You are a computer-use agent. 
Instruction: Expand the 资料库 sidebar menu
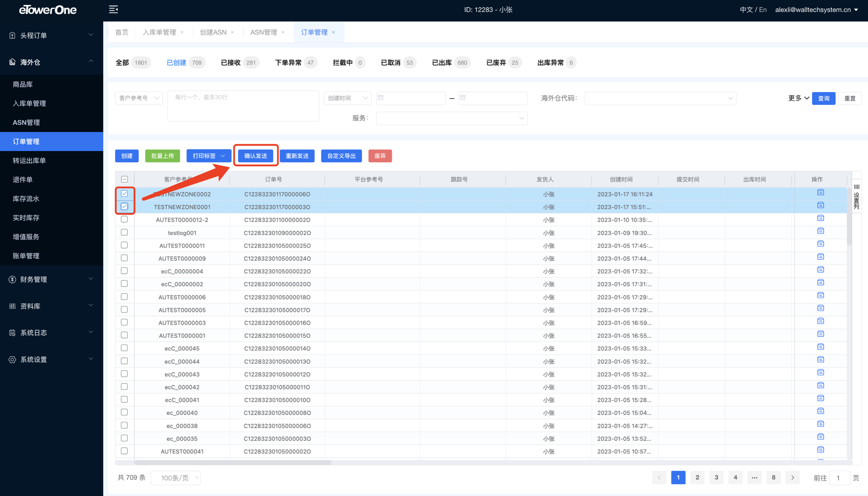[52, 306]
